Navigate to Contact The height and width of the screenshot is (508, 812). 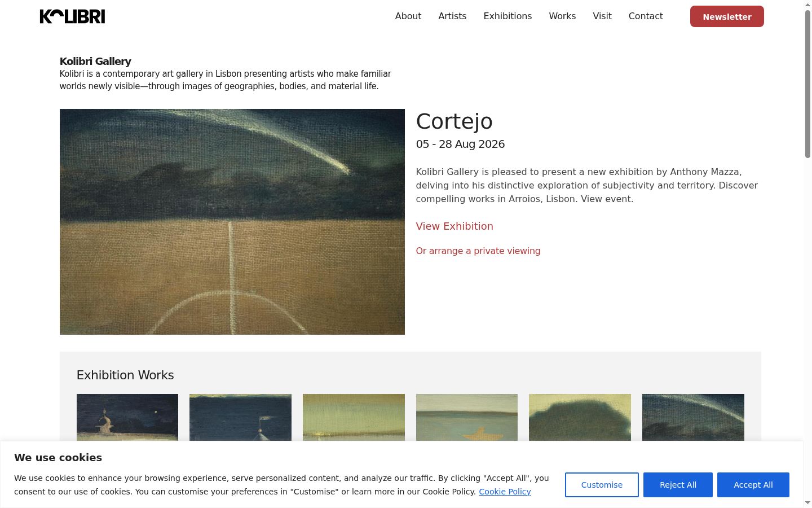pos(646,16)
